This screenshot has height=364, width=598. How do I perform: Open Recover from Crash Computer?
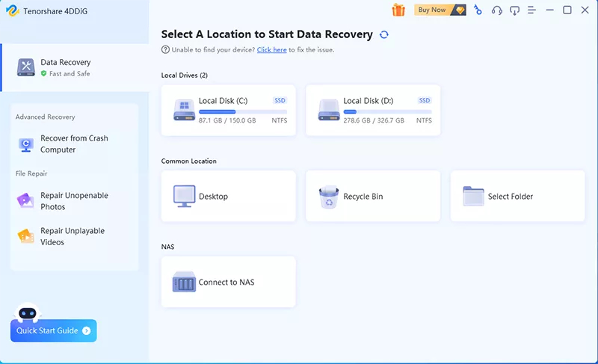[x=74, y=144]
